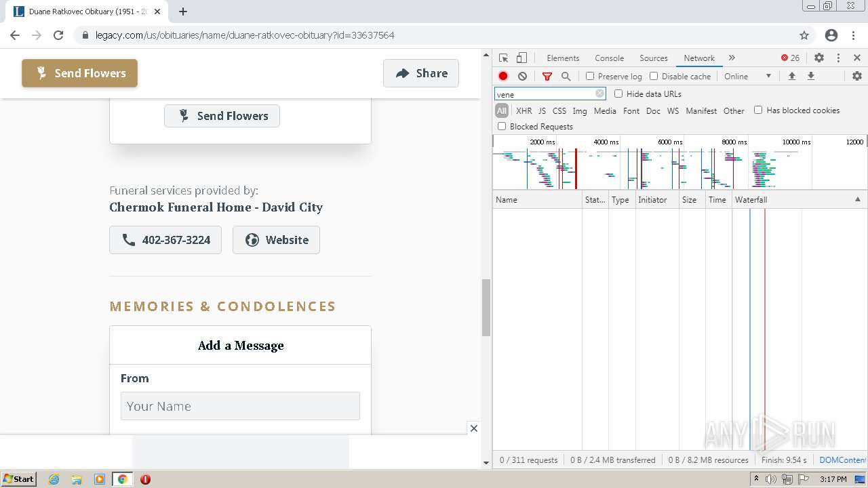Click the browser back arrow
Image resolution: width=868 pixels, height=488 pixels.
pos(15,35)
